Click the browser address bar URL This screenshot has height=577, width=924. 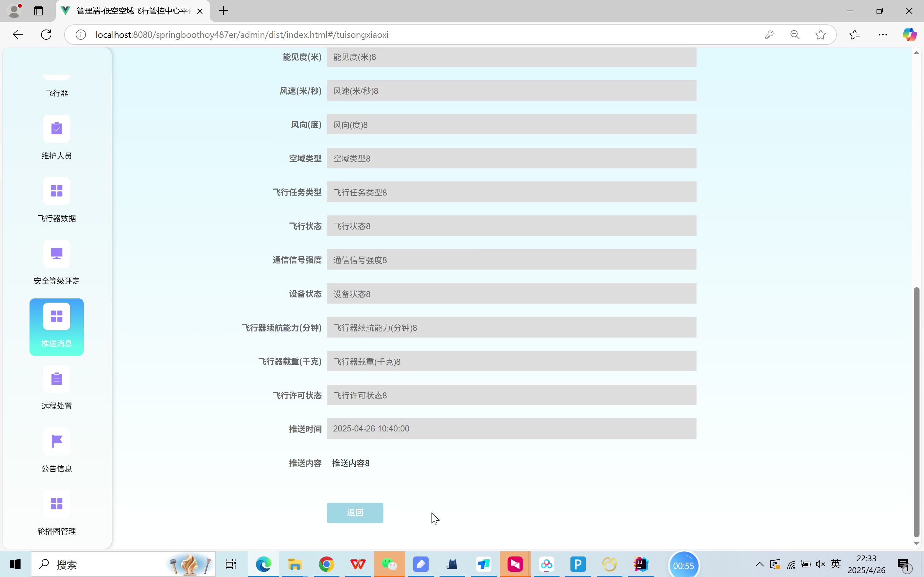tap(242, 35)
